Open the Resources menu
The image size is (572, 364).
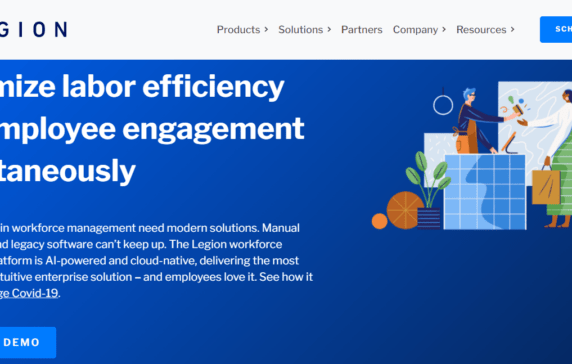481,30
